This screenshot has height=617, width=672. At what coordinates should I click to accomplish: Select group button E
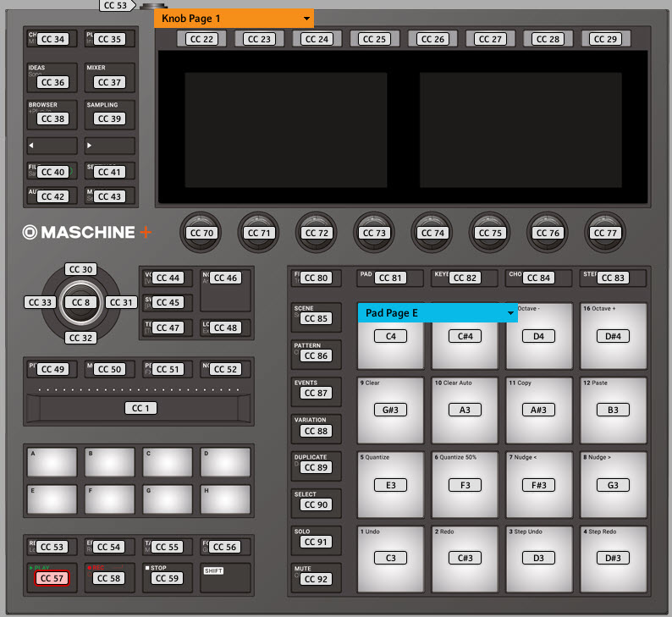[x=52, y=499]
